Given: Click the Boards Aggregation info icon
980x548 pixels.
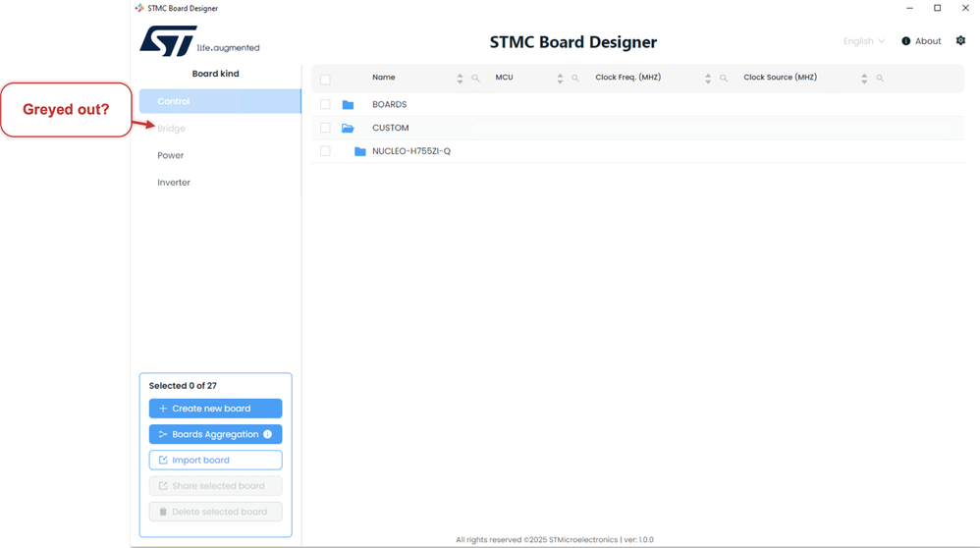Looking at the screenshot, I should [267, 434].
